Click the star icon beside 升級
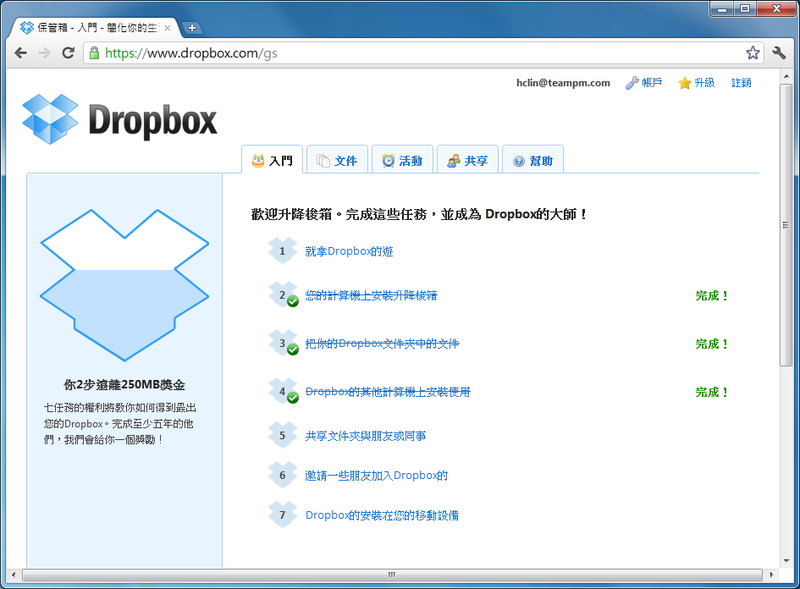 click(x=684, y=83)
